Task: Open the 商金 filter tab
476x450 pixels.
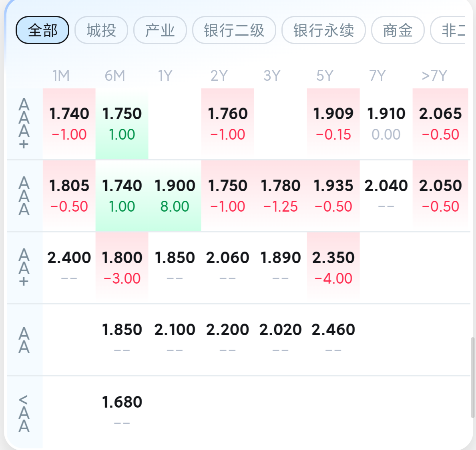Action: point(398,30)
